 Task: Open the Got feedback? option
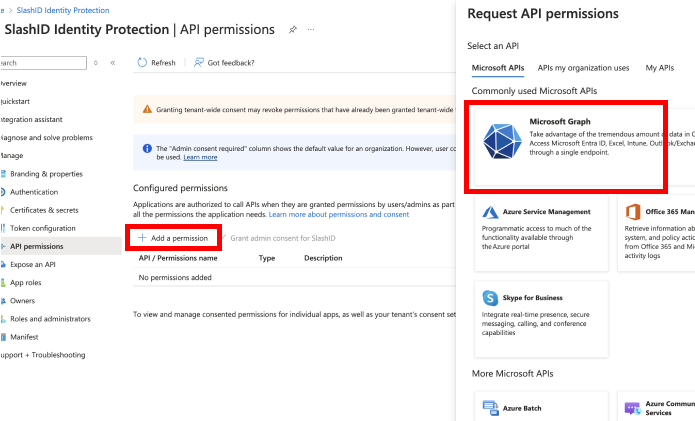pyautogui.click(x=224, y=62)
